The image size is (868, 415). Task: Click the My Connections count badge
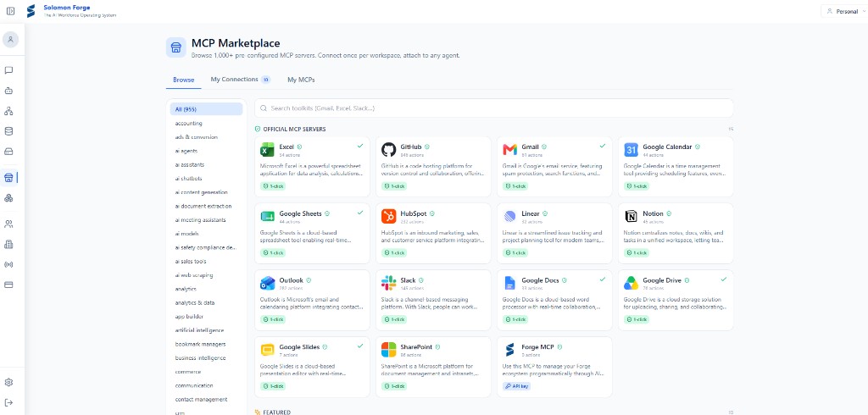coord(265,80)
